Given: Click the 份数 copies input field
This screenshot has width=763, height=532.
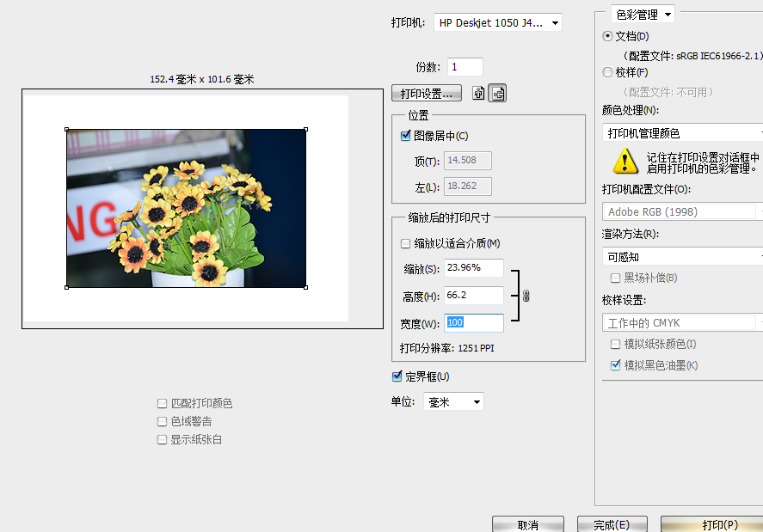Looking at the screenshot, I should click(465, 67).
